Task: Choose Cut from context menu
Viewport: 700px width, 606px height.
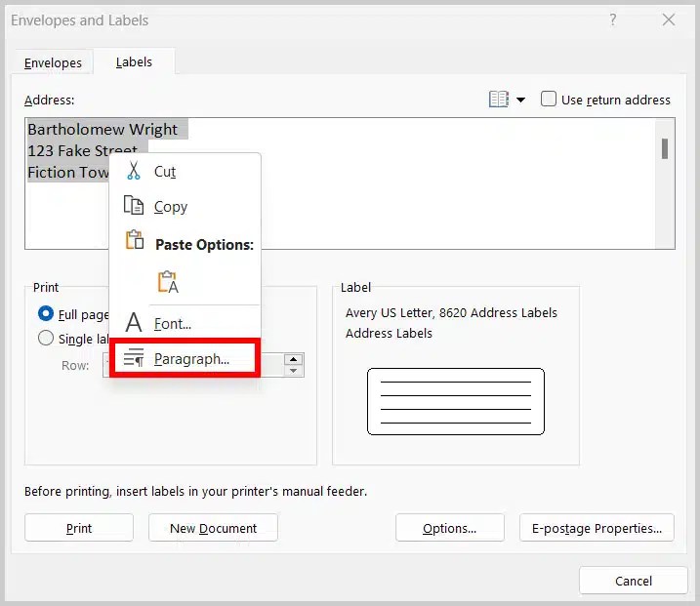Action: [185, 172]
